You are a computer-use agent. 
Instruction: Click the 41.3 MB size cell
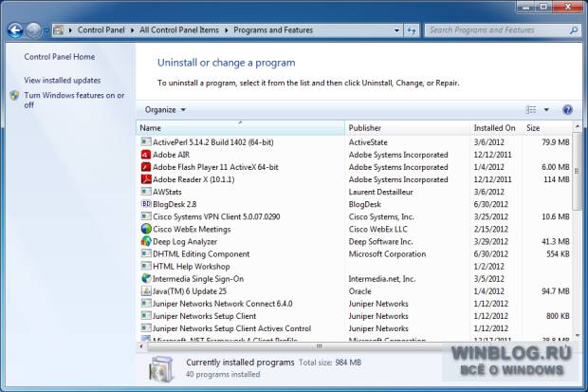tap(556, 241)
